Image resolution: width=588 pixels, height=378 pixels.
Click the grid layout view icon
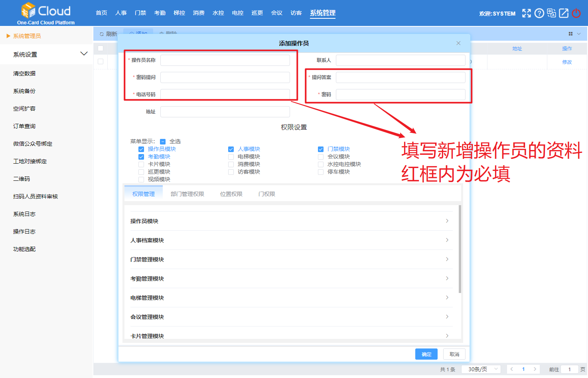click(x=571, y=34)
